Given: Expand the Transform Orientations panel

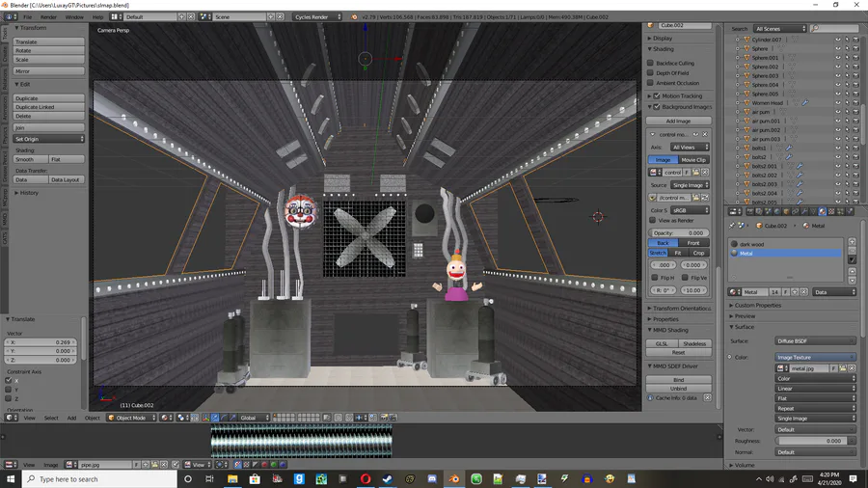Looking at the screenshot, I should point(680,309).
